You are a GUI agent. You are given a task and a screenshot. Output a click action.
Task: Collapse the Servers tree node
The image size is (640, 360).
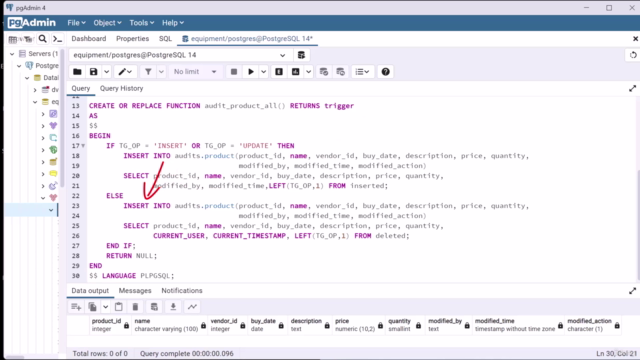[12, 54]
